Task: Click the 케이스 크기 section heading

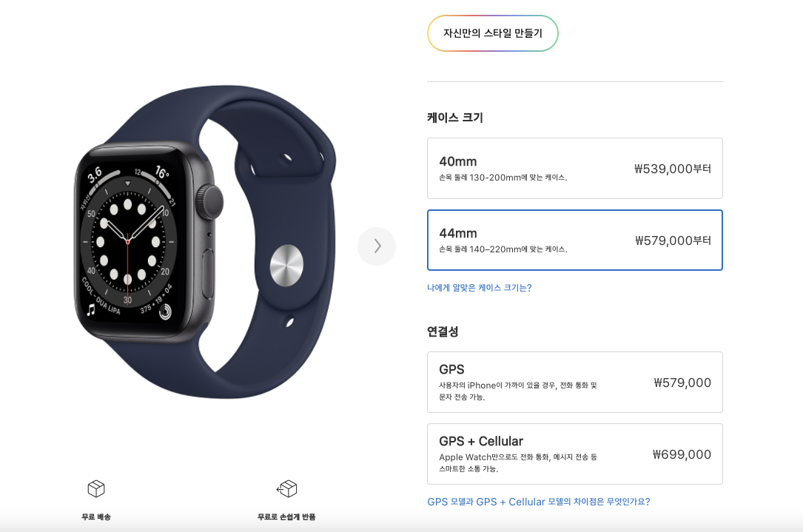Action: [454, 117]
